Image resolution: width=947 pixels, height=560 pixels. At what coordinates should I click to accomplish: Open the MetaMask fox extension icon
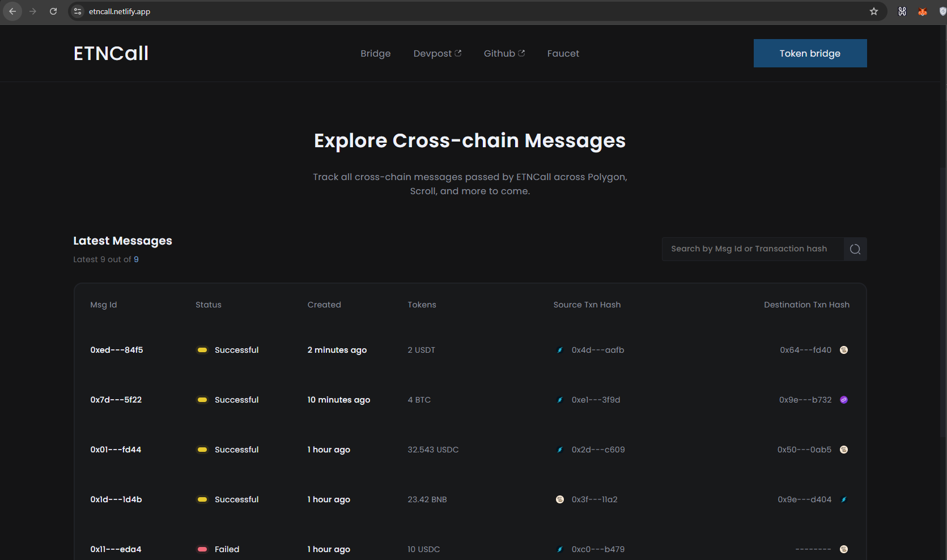[923, 11]
